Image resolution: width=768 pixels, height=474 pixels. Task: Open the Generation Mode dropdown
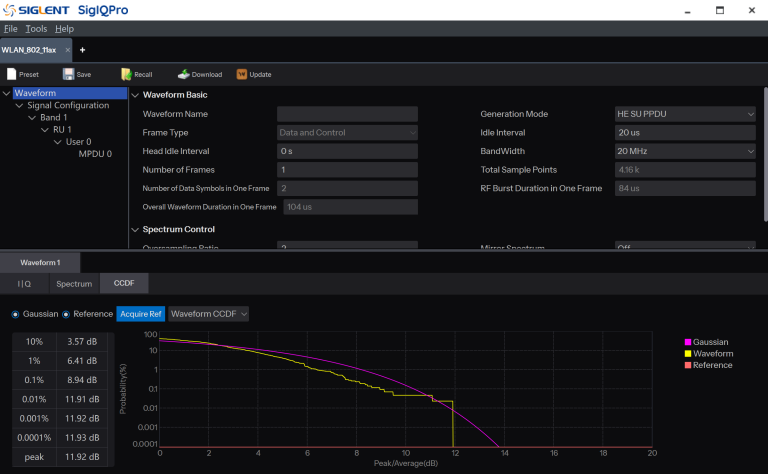point(685,114)
